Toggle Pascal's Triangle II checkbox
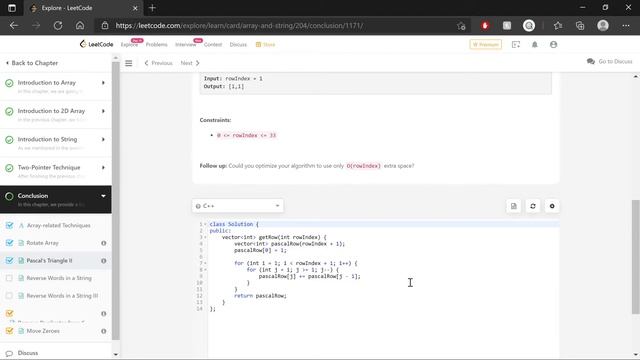The image size is (640, 360). 9,260
